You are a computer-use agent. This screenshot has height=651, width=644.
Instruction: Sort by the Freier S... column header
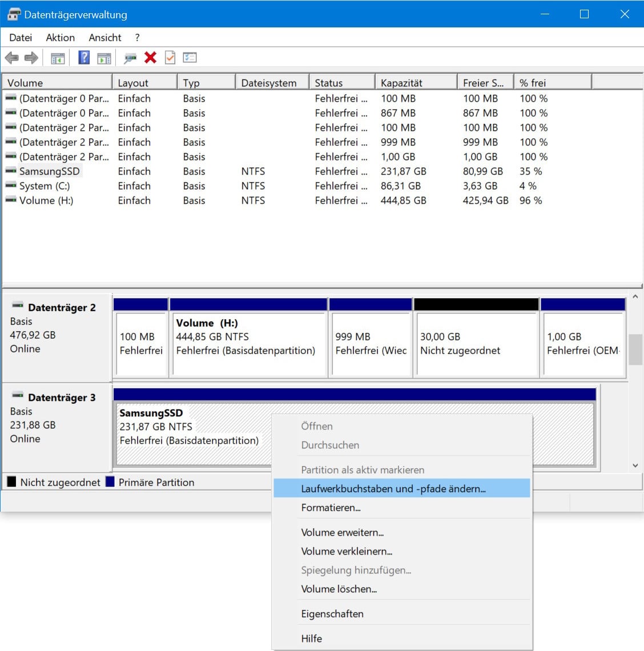tap(486, 83)
